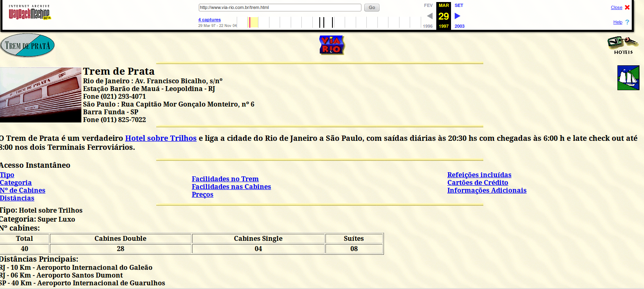
Task: Click the 29 Mar 97 - 22 Nov 04 date range
Action: coord(218,25)
